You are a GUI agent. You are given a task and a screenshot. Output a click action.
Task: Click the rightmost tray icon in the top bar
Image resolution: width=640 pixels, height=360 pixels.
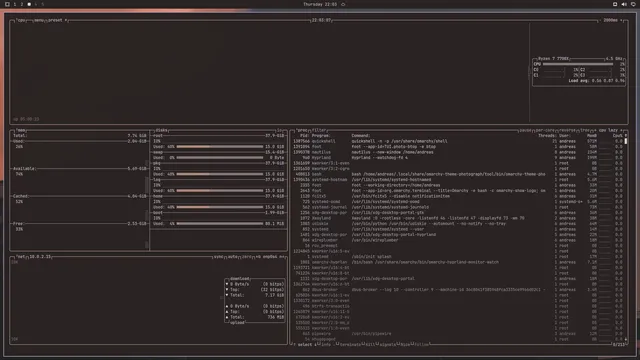[633, 4]
